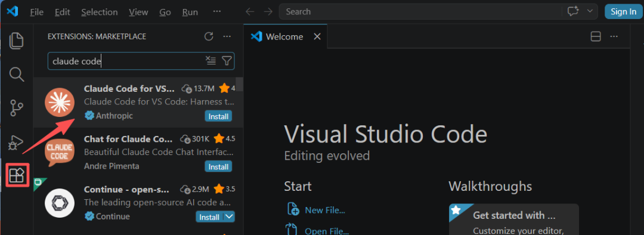Clear extensions search results
644x235 pixels.
pyautogui.click(x=210, y=61)
